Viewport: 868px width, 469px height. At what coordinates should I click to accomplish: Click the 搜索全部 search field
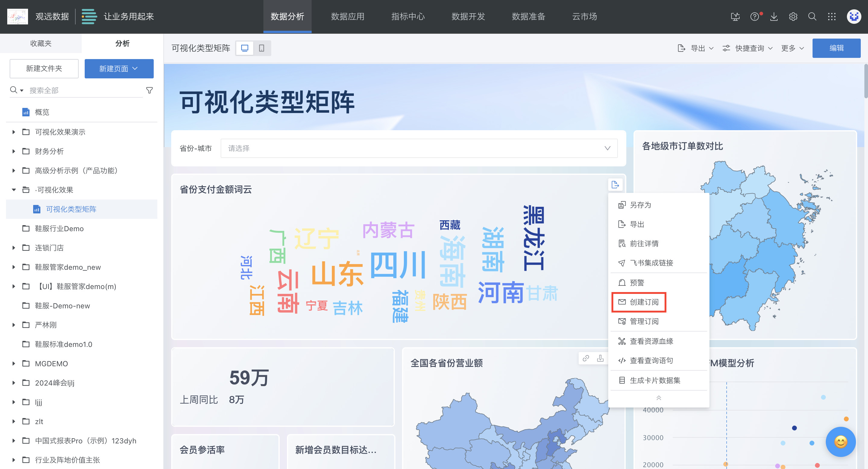pos(84,90)
